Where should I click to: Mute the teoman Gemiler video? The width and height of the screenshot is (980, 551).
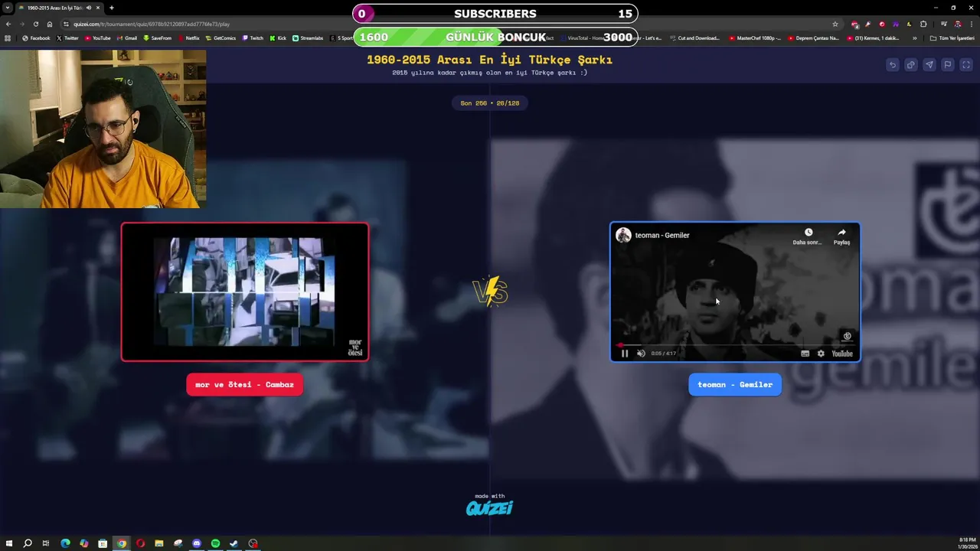[x=641, y=354]
